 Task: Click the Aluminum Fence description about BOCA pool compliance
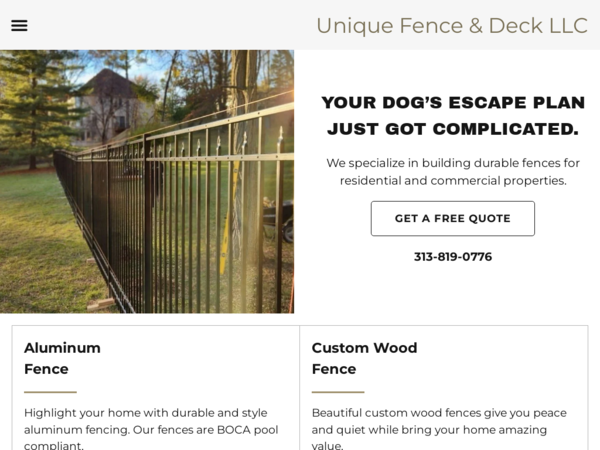[x=151, y=429]
